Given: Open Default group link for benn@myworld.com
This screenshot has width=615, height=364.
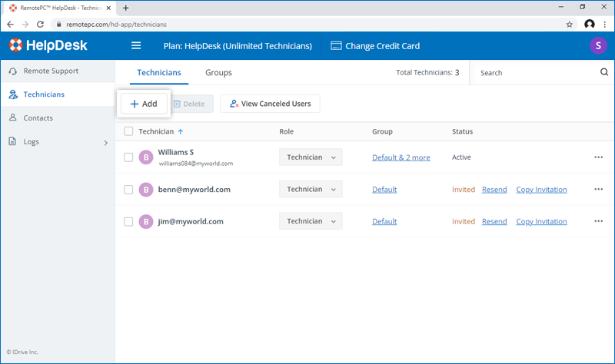Looking at the screenshot, I should tap(384, 190).
